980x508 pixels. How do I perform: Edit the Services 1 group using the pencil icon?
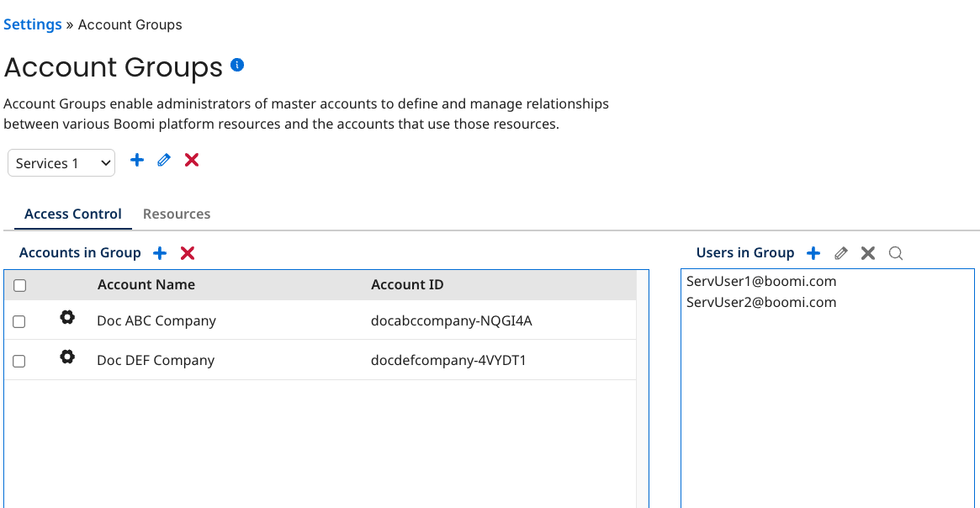point(163,160)
